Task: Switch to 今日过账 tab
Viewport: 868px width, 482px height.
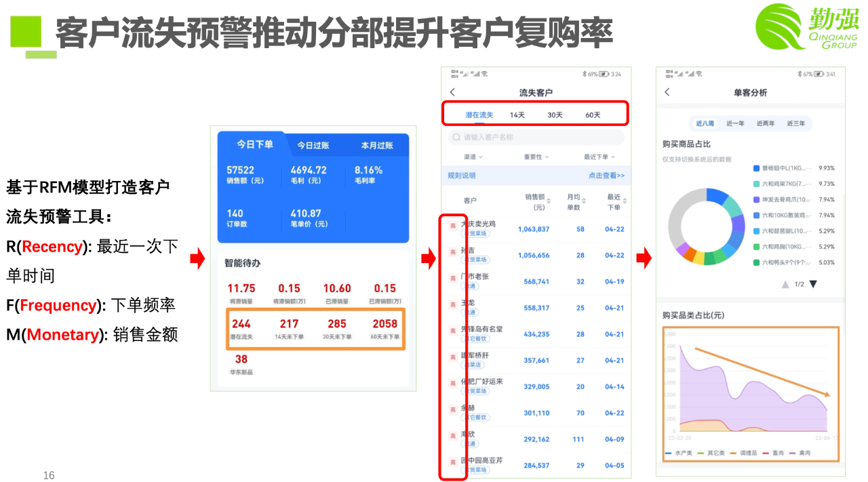Action: 313,145
